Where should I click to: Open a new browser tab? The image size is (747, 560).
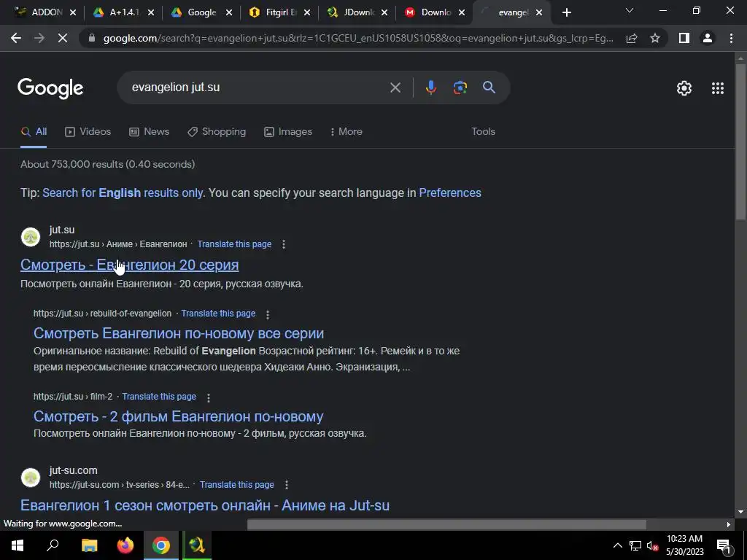566,13
